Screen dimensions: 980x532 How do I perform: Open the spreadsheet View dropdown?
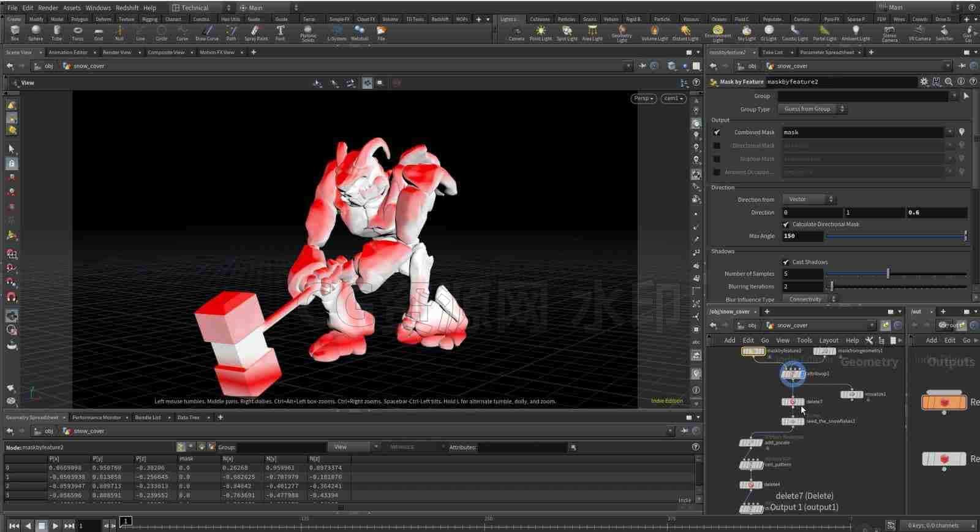click(353, 447)
